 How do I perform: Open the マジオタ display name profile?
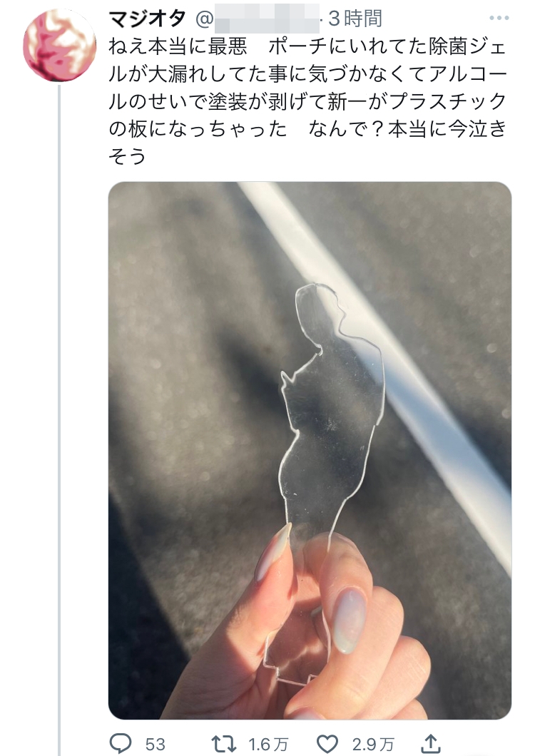point(147,19)
